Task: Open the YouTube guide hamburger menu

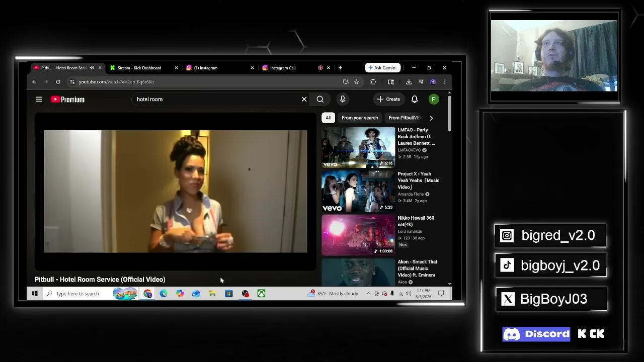Action: tap(39, 99)
